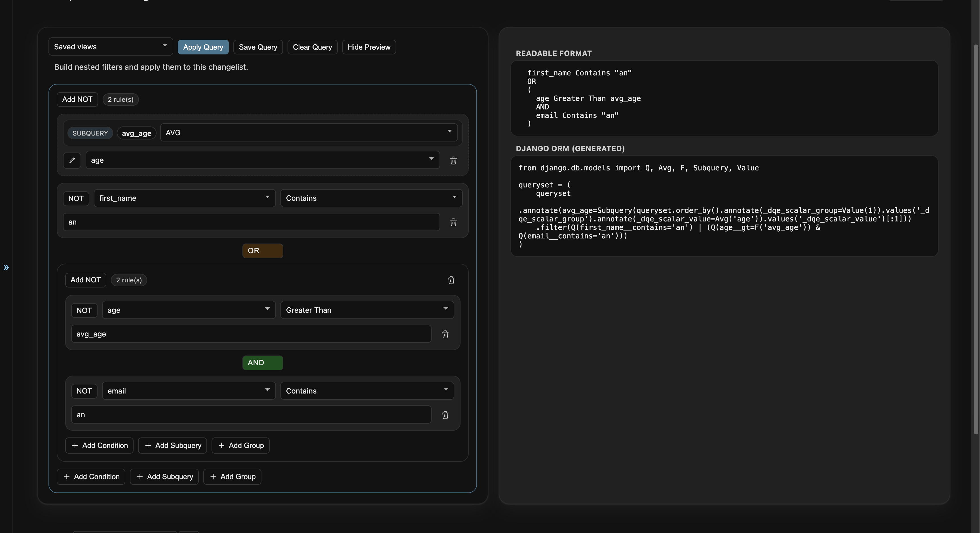The image size is (980, 533).
Task: Click the 'from django.db.models import' code line
Action: pos(638,168)
